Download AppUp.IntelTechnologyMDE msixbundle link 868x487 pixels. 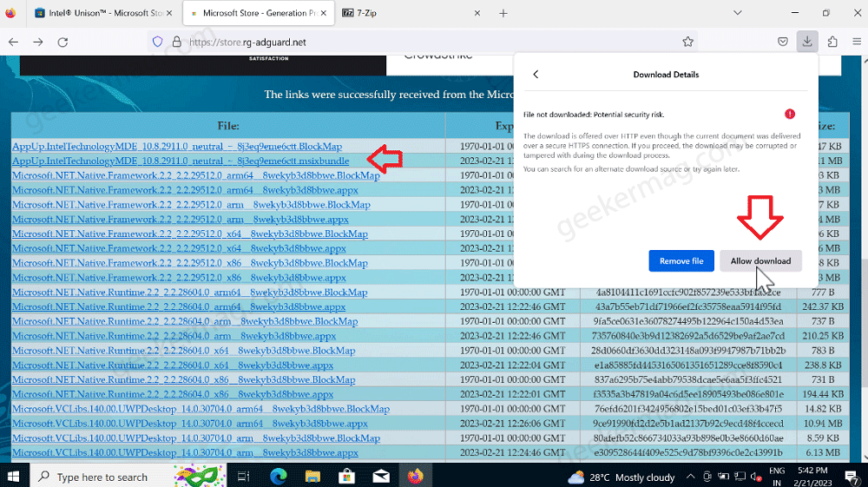(181, 161)
